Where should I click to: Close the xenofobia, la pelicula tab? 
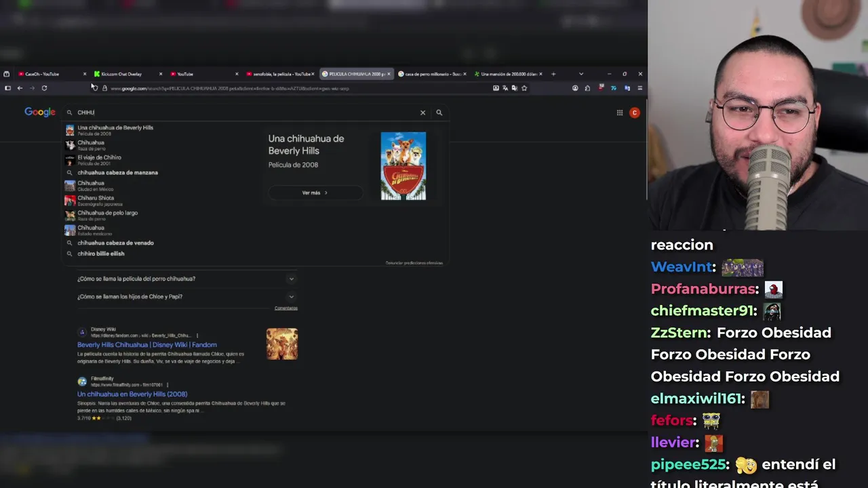[x=313, y=74]
